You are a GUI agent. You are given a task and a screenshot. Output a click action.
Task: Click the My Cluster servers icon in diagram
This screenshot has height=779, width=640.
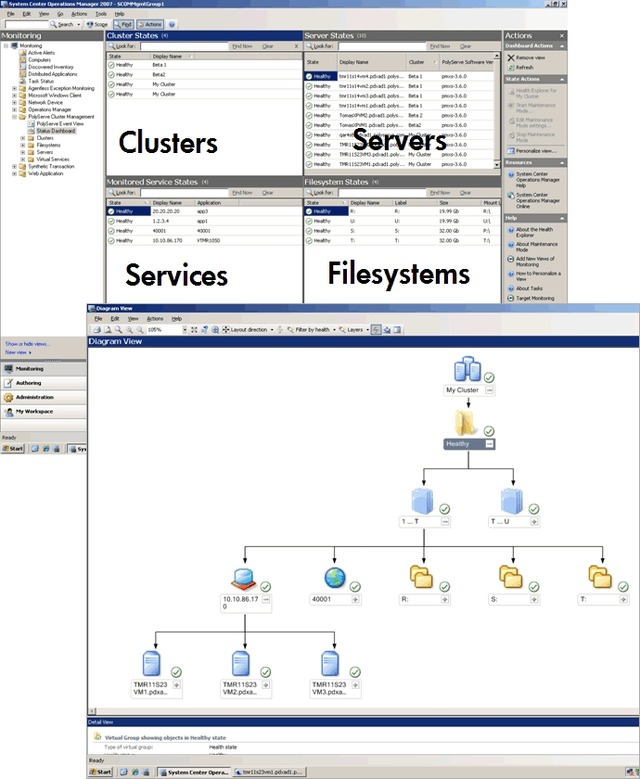(467, 369)
